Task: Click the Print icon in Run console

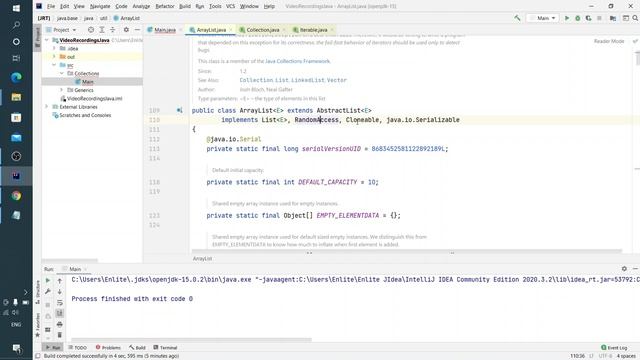Action: pos(60,324)
